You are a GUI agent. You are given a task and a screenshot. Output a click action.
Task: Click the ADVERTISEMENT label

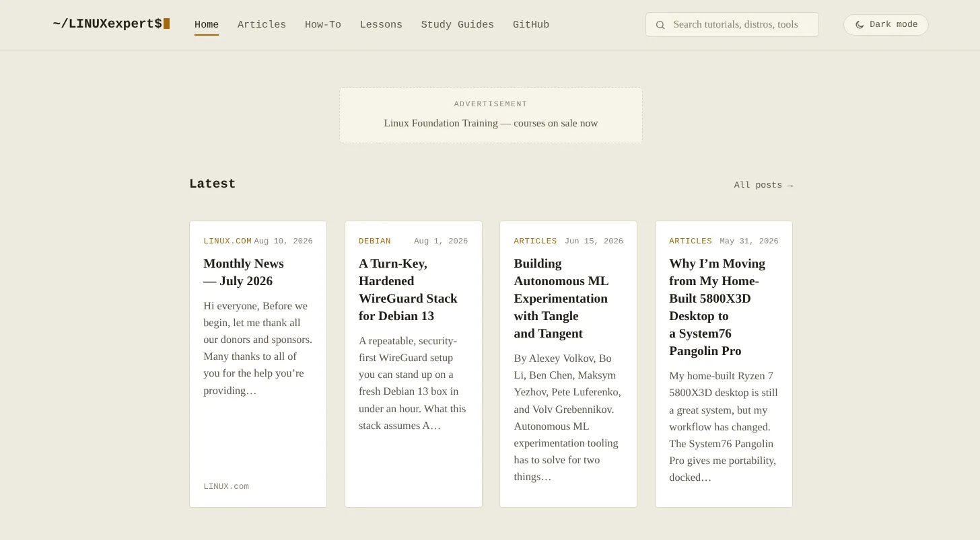pyautogui.click(x=491, y=104)
